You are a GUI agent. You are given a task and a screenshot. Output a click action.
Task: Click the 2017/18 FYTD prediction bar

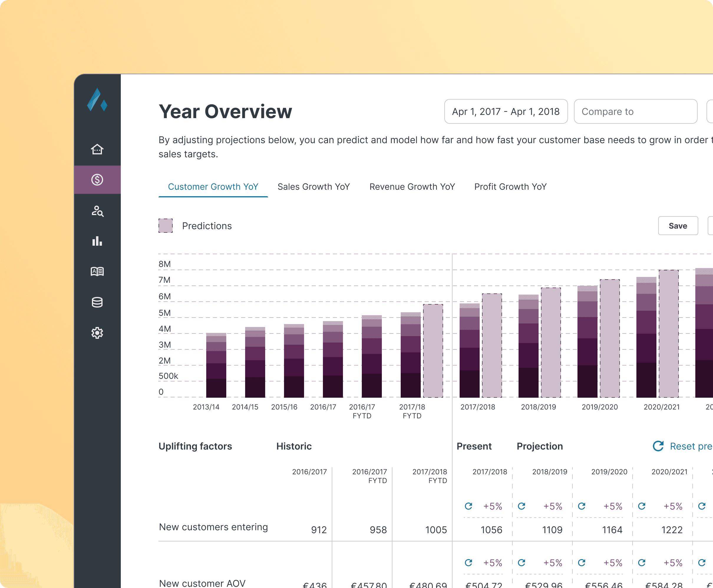click(x=433, y=351)
